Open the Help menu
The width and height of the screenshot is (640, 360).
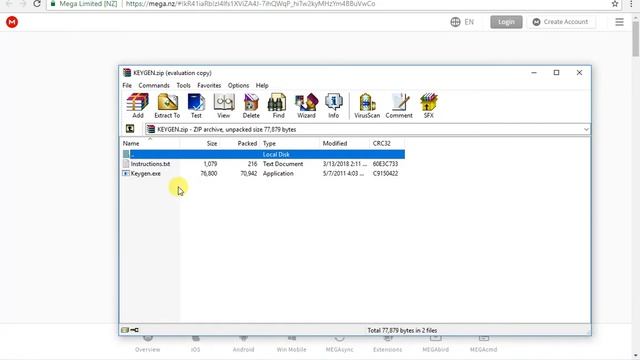[x=262, y=85]
